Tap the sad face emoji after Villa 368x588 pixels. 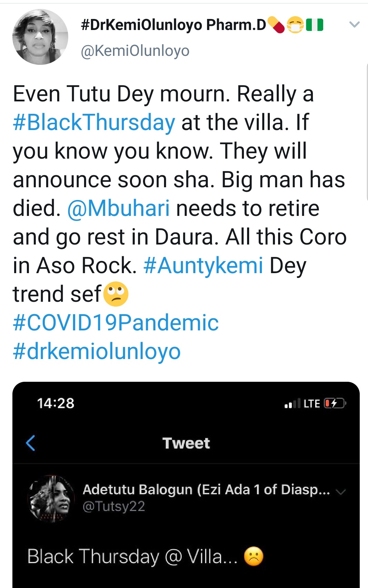coord(254,556)
